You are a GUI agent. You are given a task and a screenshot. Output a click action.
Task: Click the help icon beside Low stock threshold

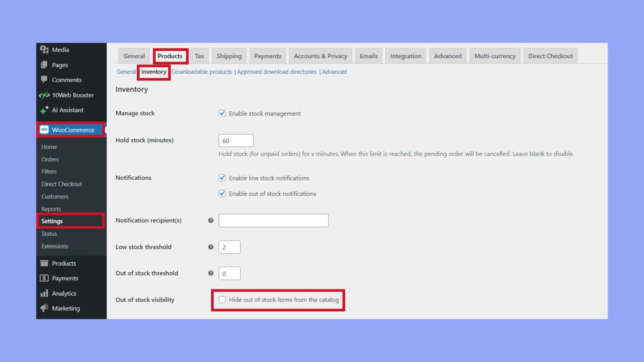(210, 247)
